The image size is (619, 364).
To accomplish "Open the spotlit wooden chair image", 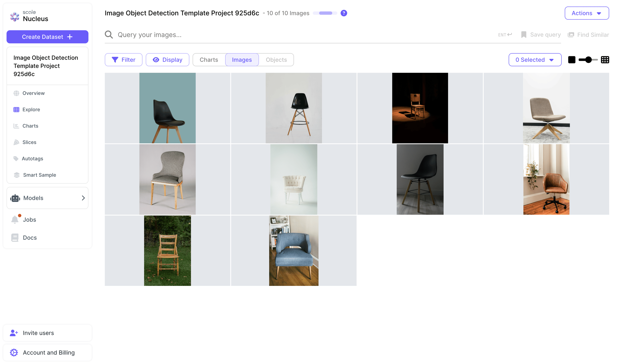I will 420,108.
